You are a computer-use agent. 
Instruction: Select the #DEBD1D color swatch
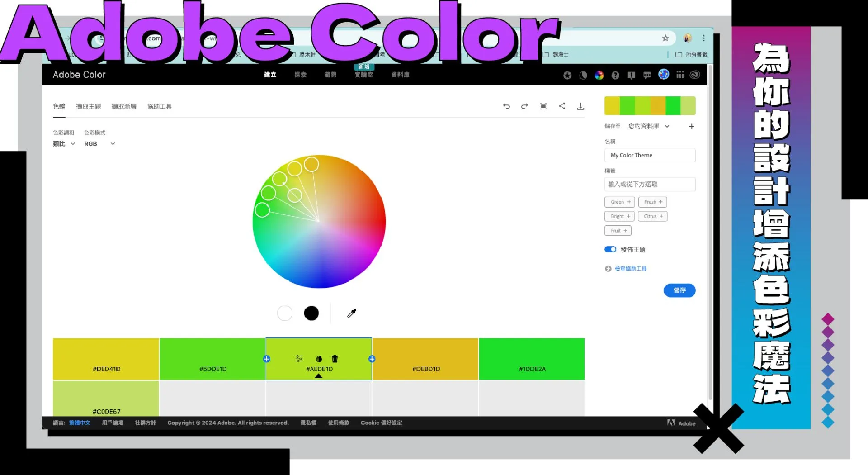[425, 359]
